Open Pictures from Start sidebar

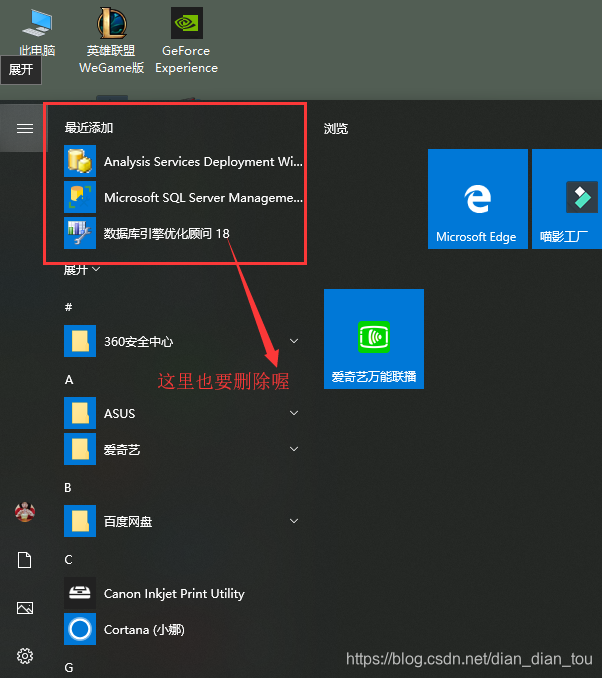pyautogui.click(x=25, y=608)
